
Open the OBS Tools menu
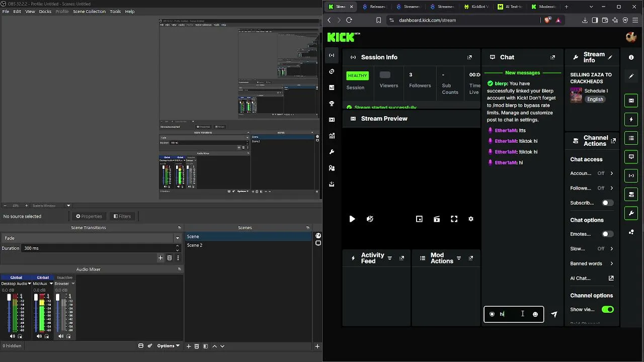[115, 12]
